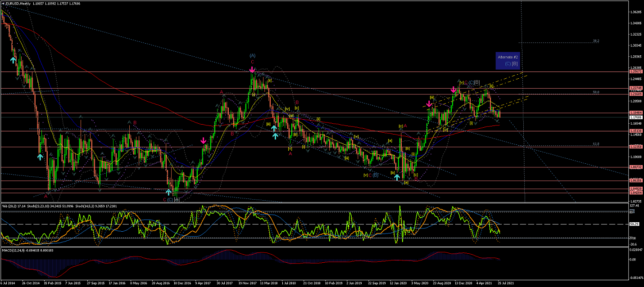Select the 1.25672 horizontal line price tag
Viewport: 644px width, 287px height.
(x=636, y=72)
